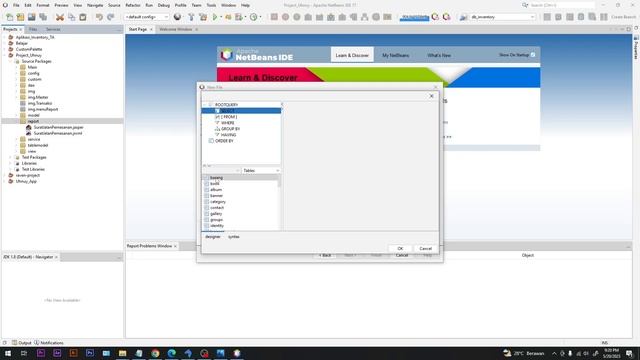Open the Tools menu
The image size is (640, 360).
tap(211, 5)
